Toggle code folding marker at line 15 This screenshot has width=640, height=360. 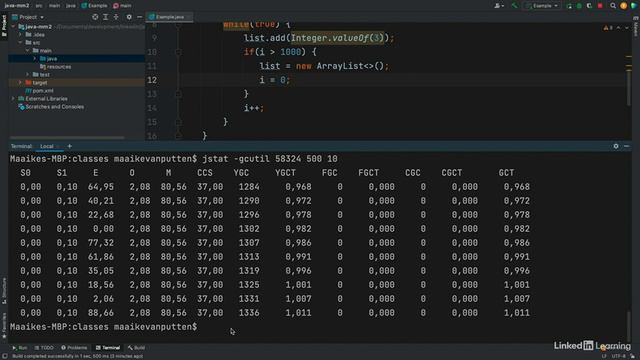[178, 122]
